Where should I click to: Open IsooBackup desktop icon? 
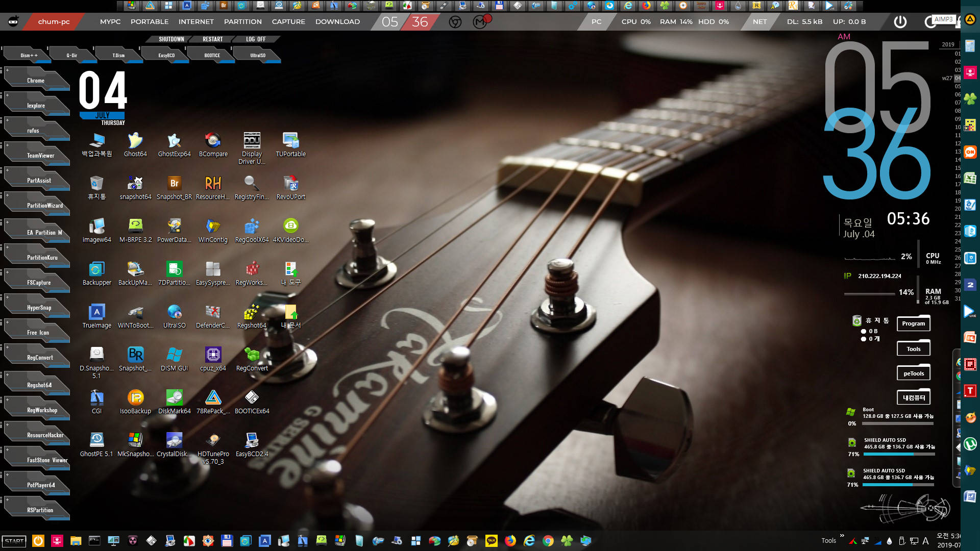coord(135,402)
